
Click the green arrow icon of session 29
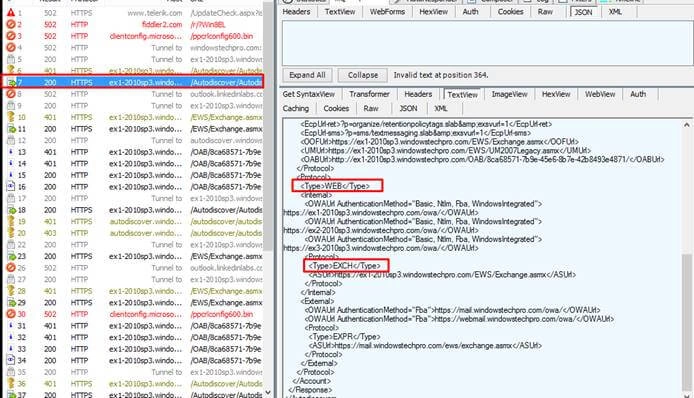(x=11, y=303)
